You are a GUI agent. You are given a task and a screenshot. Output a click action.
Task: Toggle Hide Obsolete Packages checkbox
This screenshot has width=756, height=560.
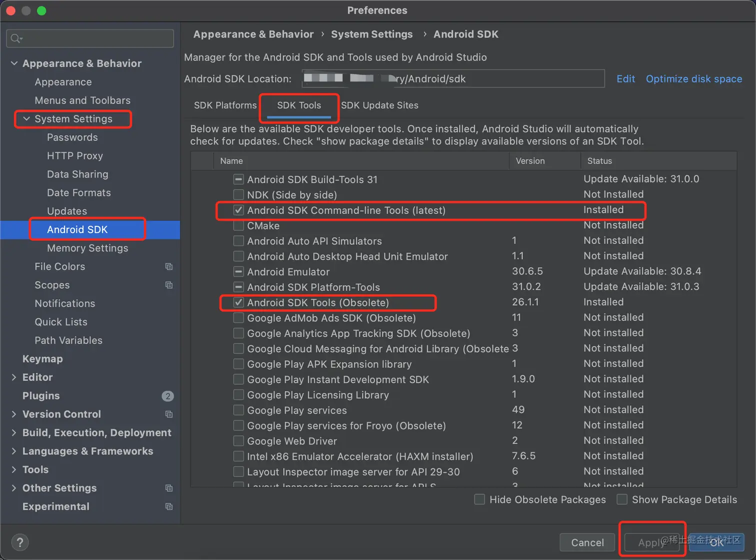click(x=479, y=500)
